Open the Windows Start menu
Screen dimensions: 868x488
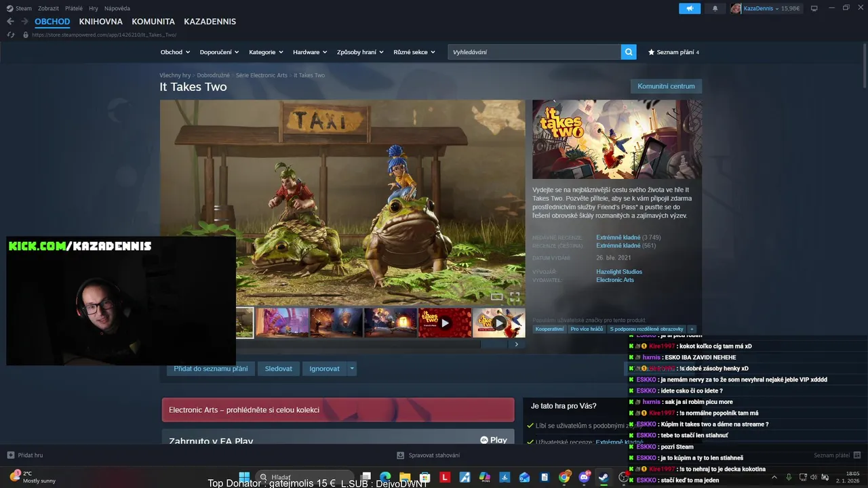[244, 477]
